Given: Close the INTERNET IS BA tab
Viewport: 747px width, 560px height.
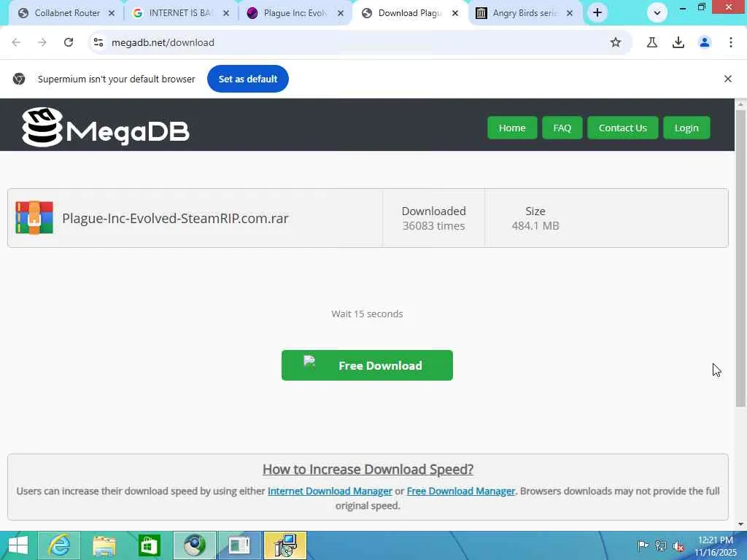Looking at the screenshot, I should click(226, 13).
